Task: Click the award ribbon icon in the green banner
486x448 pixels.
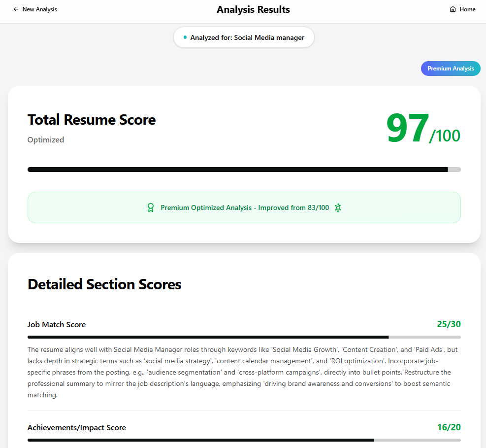Action: pos(151,207)
